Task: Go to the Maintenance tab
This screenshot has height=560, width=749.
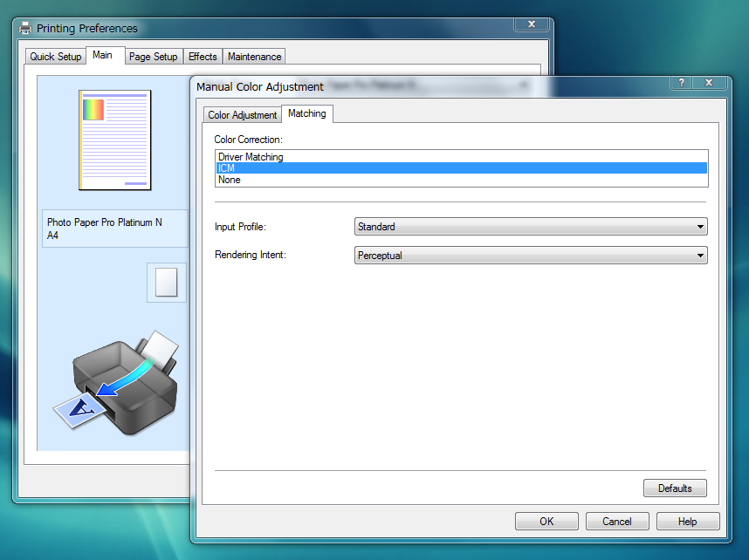Action: [254, 57]
